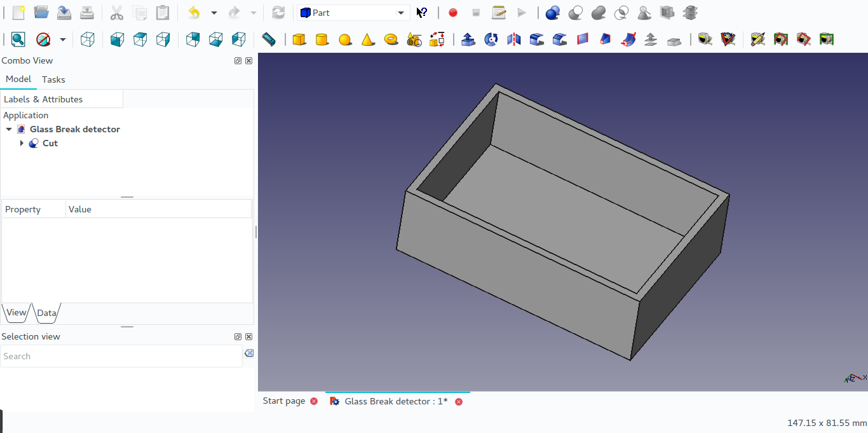Collapse the Glass Break detector tree node
Image resolution: width=868 pixels, height=433 pixels.
(9, 129)
